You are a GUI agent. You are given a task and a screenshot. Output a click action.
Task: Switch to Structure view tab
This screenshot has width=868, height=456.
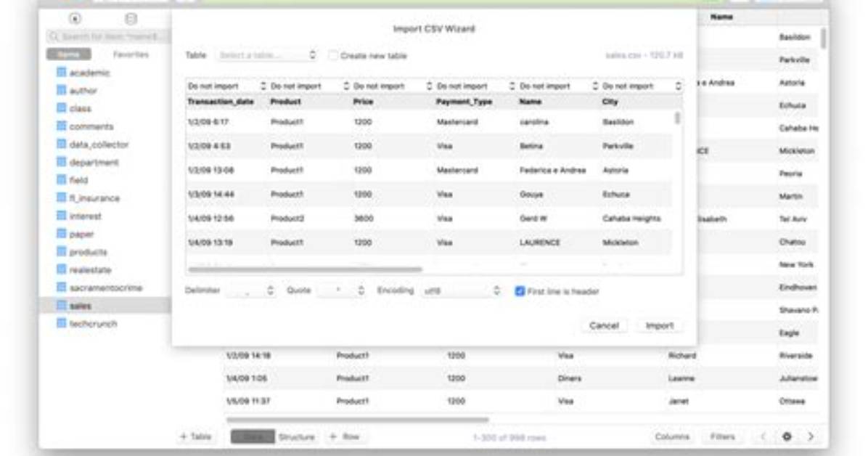click(x=296, y=436)
